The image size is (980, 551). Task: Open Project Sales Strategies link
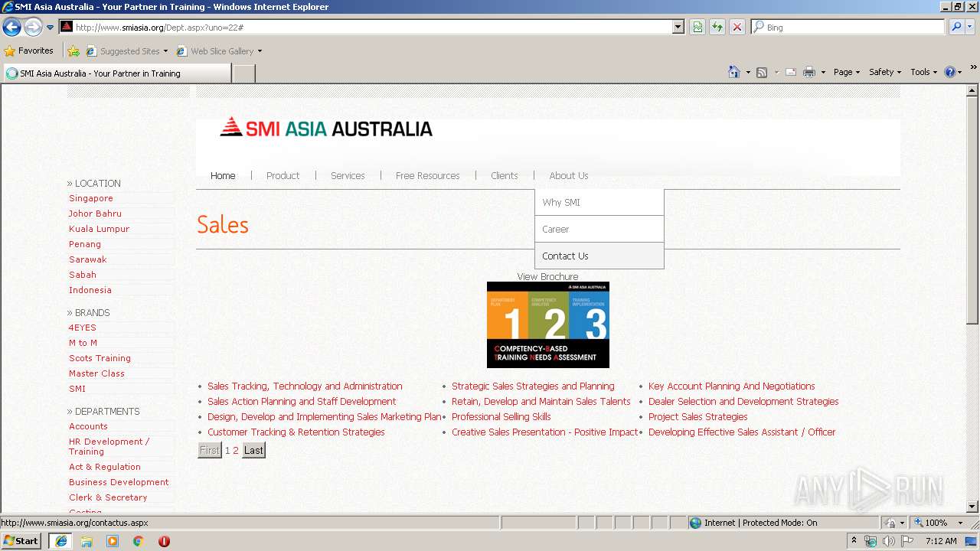click(697, 416)
